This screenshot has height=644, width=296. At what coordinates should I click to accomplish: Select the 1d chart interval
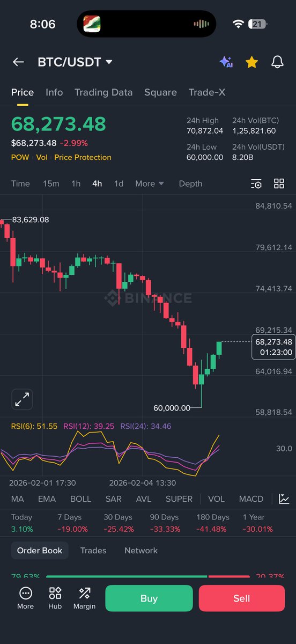point(119,184)
